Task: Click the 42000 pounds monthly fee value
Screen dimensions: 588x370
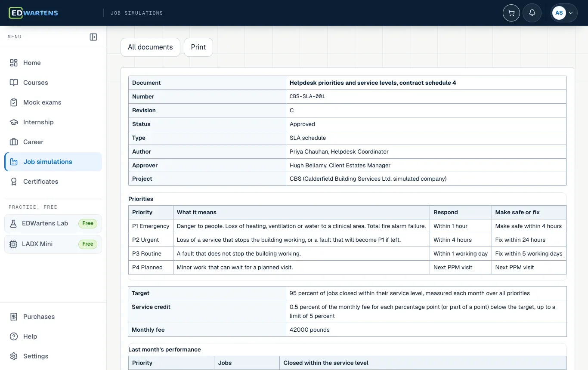Action: (309, 330)
